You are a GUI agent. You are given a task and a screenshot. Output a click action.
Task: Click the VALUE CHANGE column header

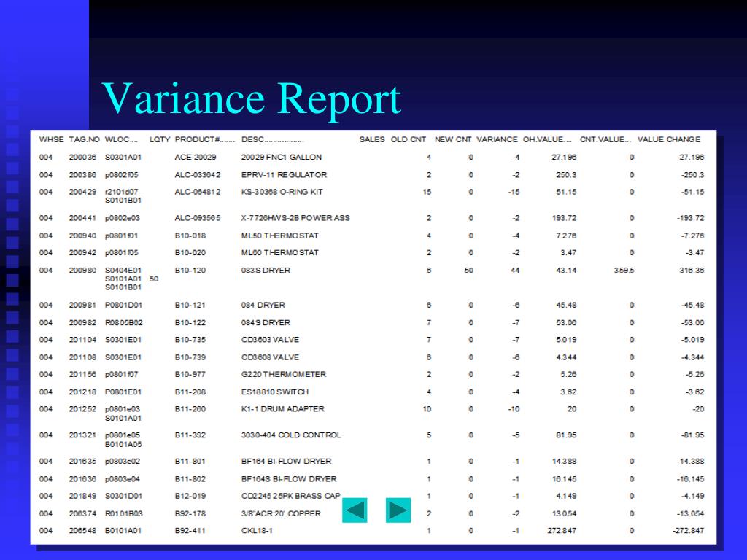pos(668,139)
